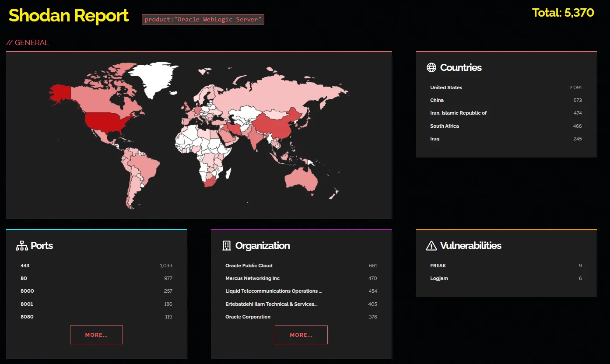Click the globe icon beside Countries
The height and width of the screenshot is (364, 610).
[431, 67]
